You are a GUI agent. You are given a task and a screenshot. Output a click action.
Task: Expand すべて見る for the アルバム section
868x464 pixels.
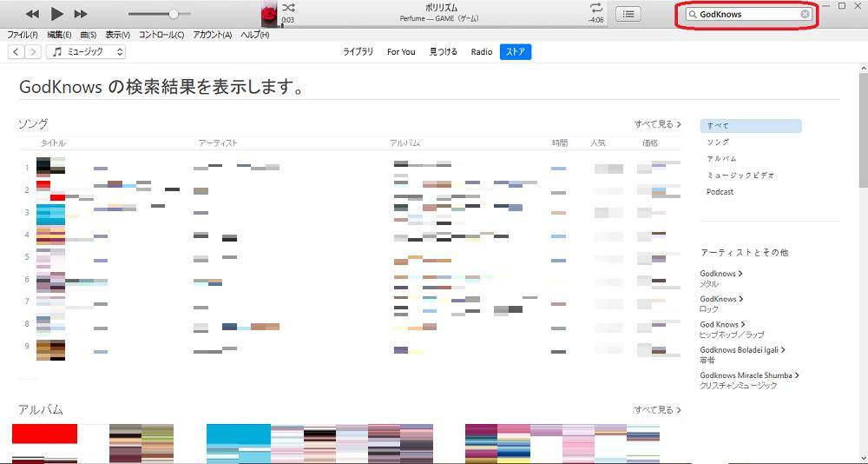click(x=657, y=410)
